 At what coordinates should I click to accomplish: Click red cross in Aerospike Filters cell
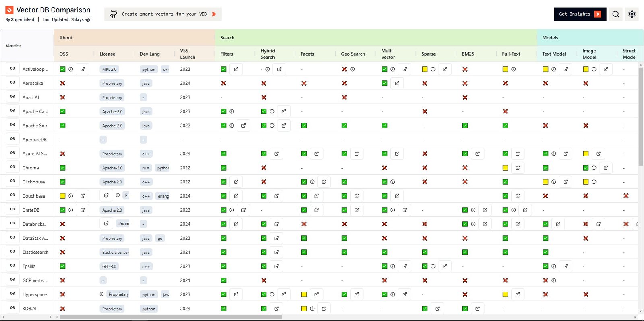point(223,83)
